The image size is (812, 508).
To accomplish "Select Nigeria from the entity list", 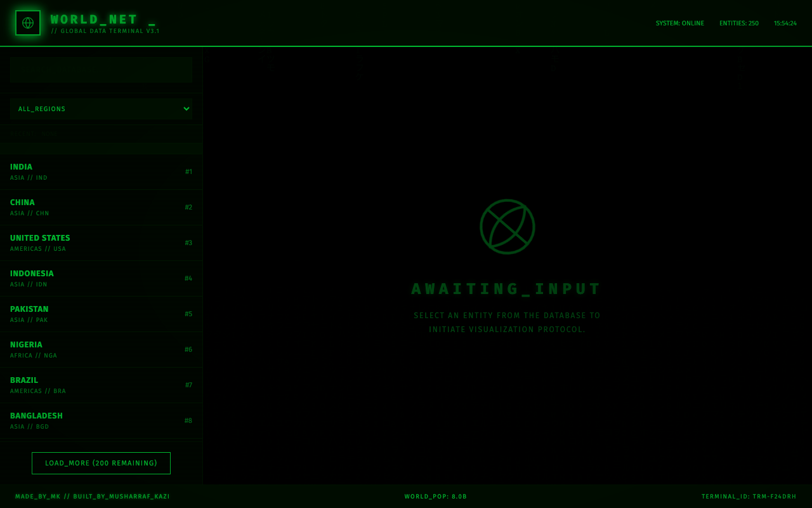I will tap(101, 349).
